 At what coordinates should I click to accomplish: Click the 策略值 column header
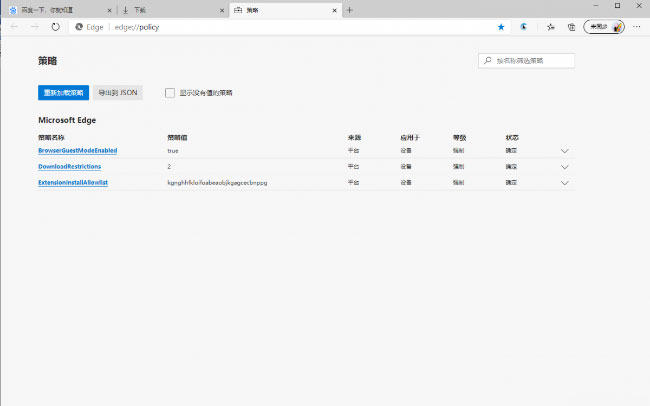177,137
